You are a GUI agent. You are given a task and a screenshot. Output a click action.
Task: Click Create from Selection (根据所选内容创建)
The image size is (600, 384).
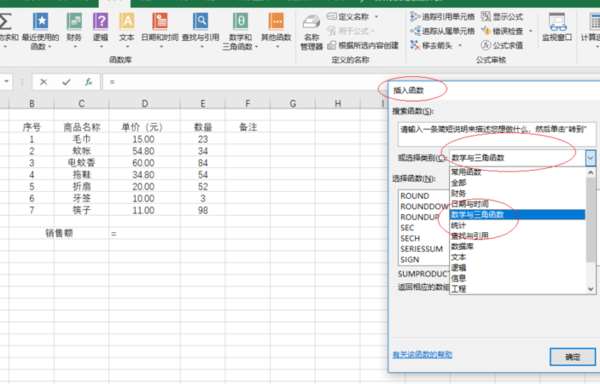(363, 46)
